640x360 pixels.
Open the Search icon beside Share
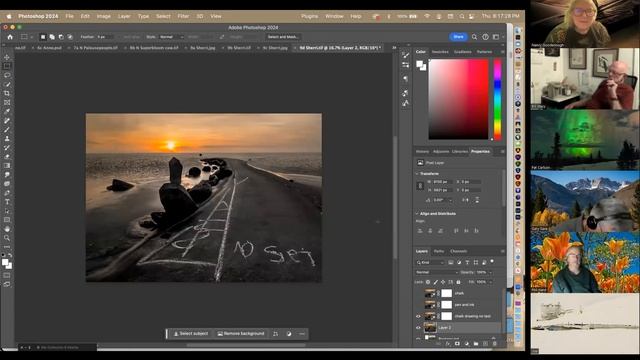click(474, 37)
